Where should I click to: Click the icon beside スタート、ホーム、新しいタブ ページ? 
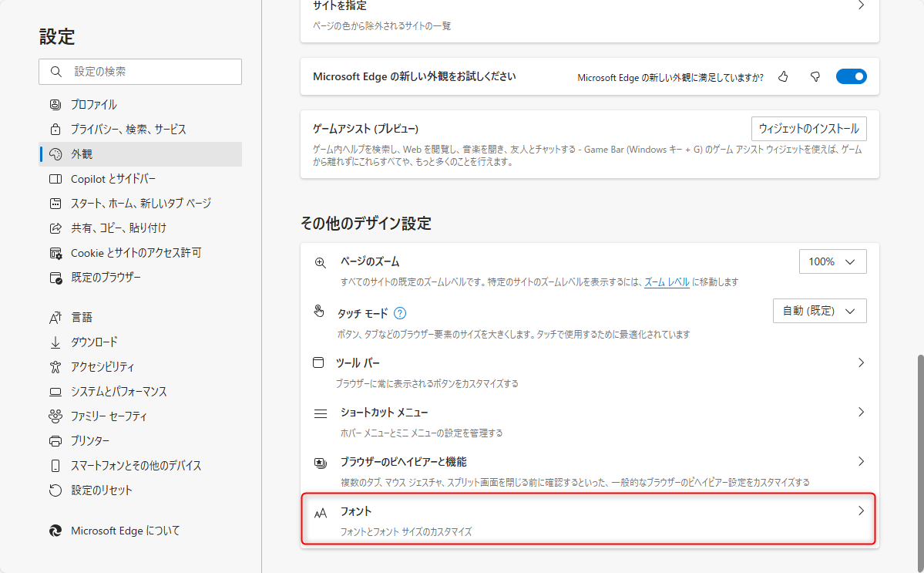click(55, 204)
